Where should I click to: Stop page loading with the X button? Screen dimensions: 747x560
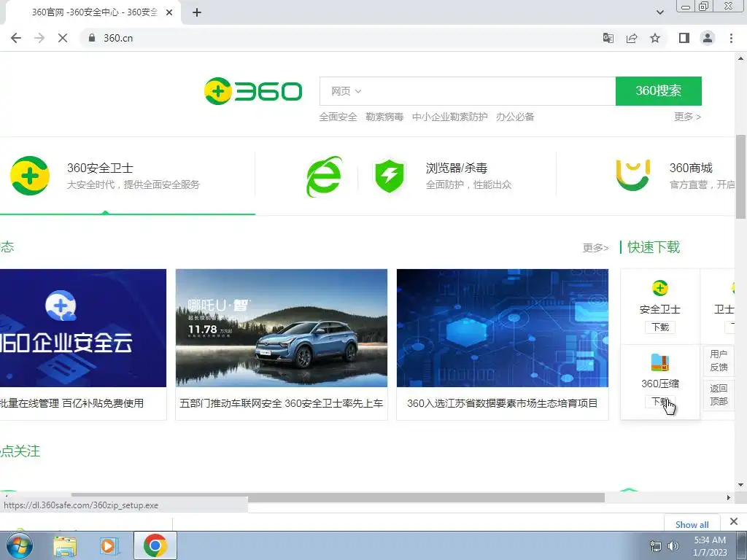[63, 38]
